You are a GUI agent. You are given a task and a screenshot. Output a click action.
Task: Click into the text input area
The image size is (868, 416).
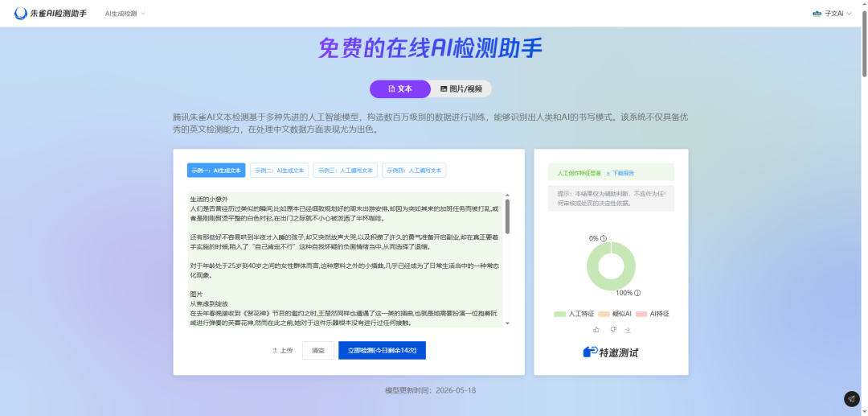point(346,260)
